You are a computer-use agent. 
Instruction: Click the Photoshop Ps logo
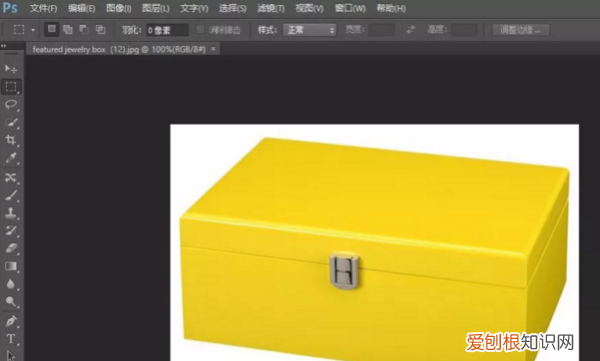coord(10,8)
